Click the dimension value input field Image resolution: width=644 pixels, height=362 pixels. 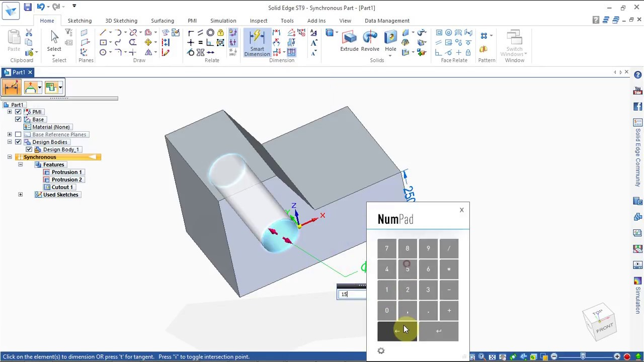coord(352,294)
